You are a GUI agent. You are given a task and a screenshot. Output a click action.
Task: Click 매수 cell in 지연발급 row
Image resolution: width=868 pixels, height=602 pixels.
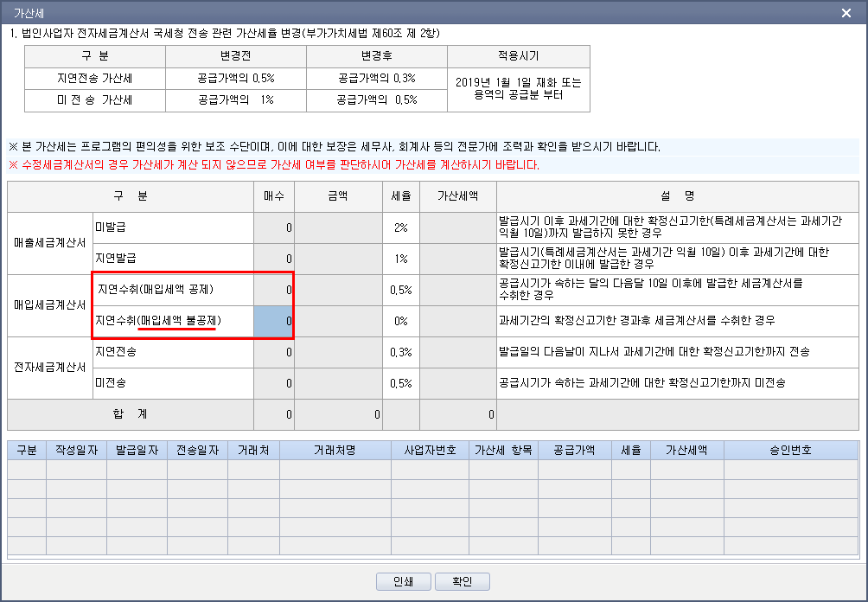tap(274, 259)
